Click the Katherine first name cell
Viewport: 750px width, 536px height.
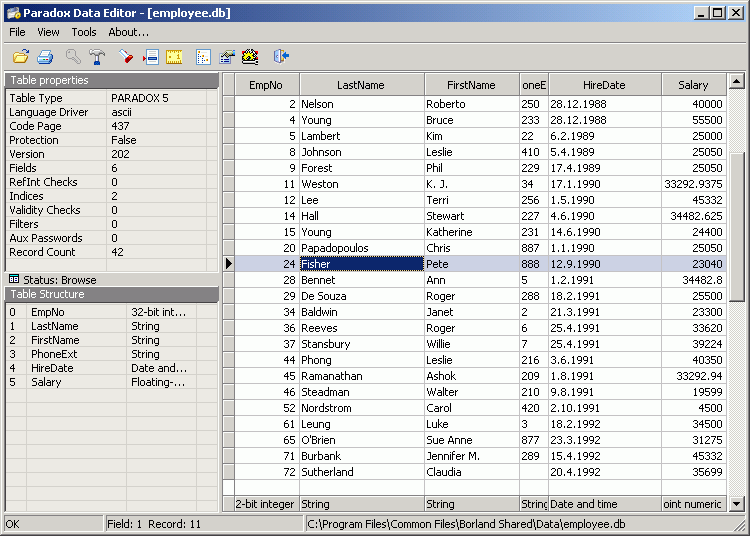point(472,232)
